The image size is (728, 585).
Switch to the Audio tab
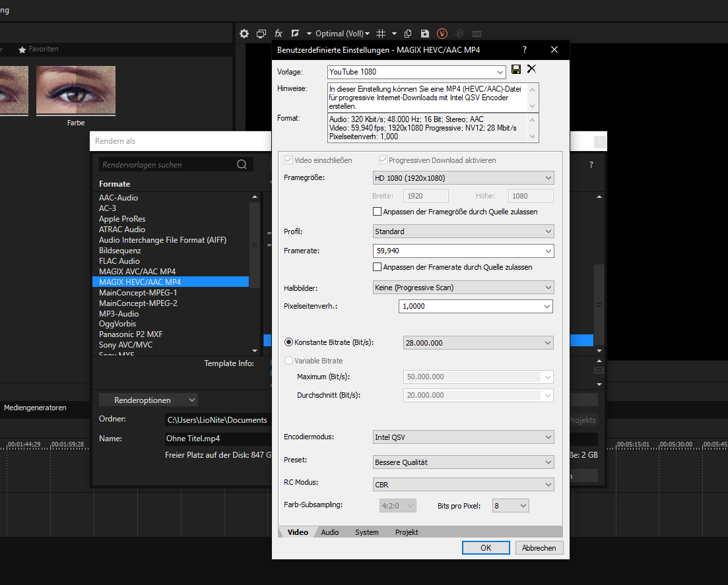[329, 532]
